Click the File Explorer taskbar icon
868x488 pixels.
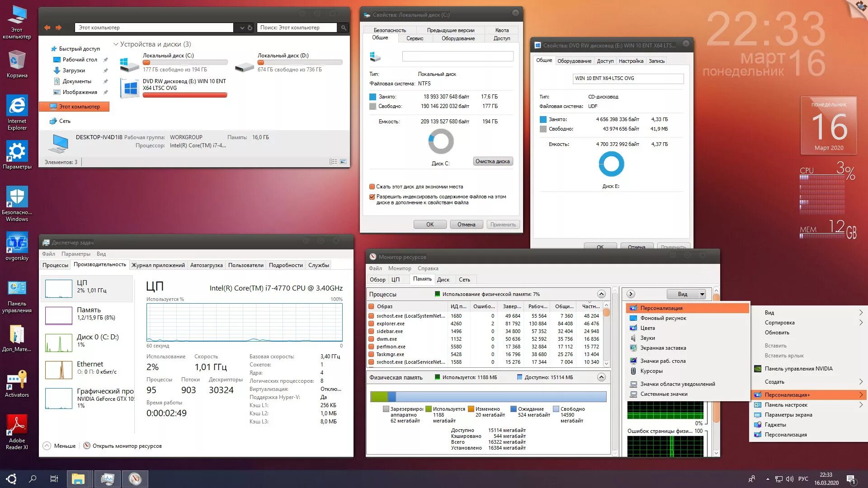(x=78, y=479)
